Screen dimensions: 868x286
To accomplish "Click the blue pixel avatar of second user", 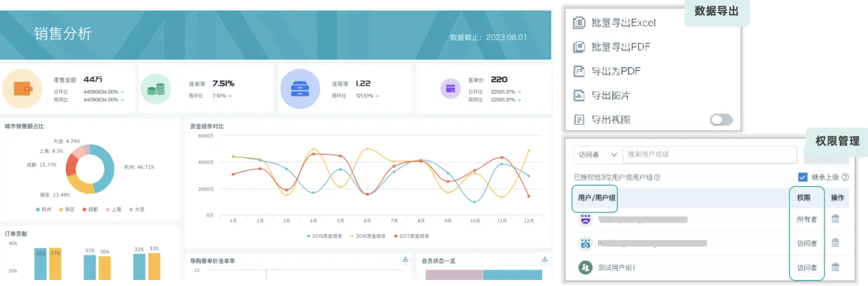I will point(586,243).
